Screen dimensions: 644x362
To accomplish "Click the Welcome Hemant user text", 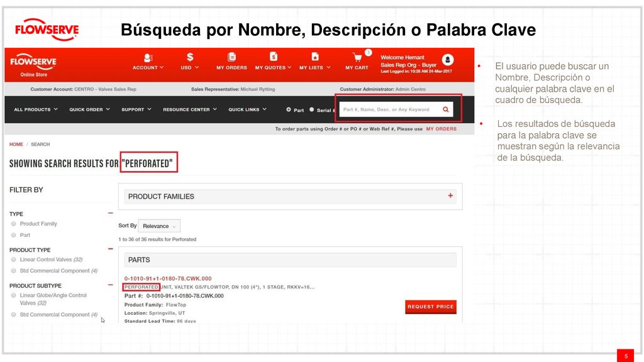I will tap(402, 57).
